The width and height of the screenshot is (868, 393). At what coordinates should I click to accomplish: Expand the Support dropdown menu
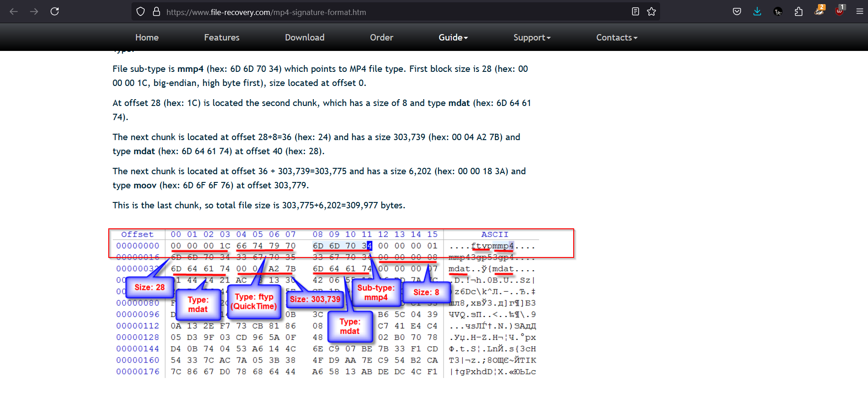pyautogui.click(x=532, y=38)
